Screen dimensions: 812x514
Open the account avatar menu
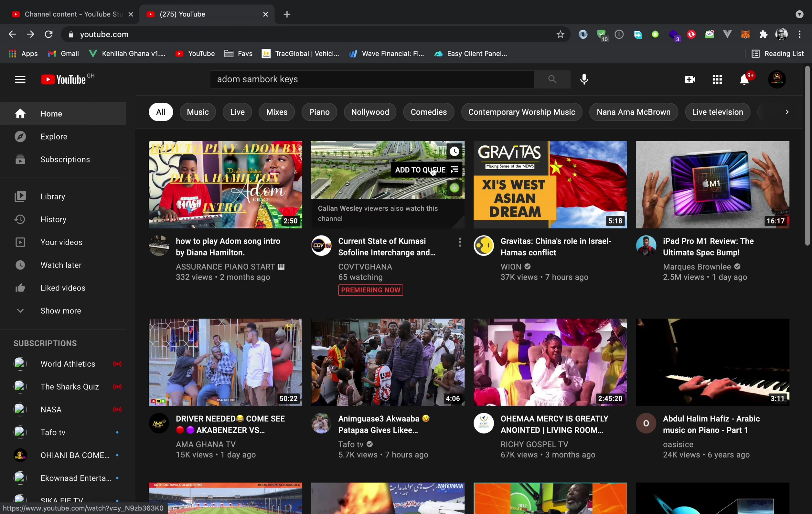click(777, 79)
